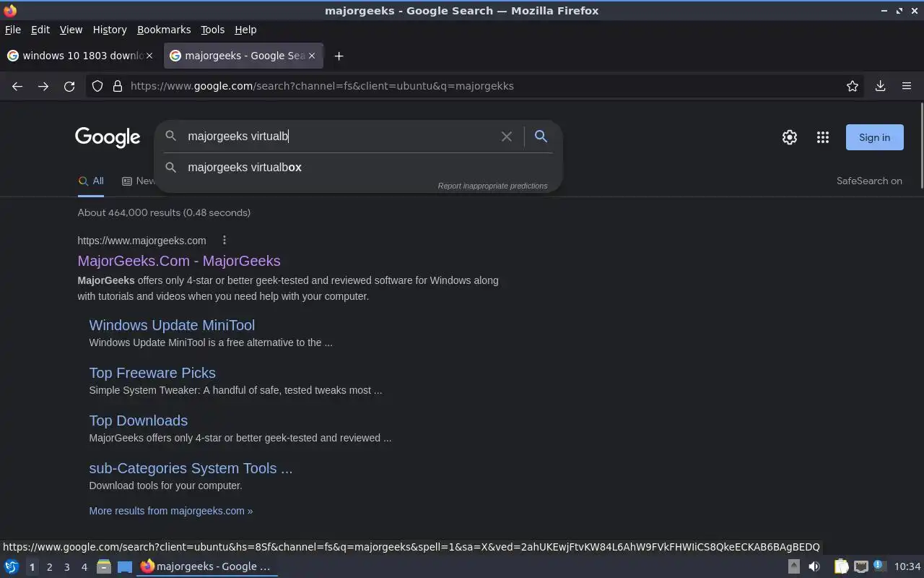The width and height of the screenshot is (924, 578).
Task: Open tracking protection shield icon
Action: click(x=97, y=86)
